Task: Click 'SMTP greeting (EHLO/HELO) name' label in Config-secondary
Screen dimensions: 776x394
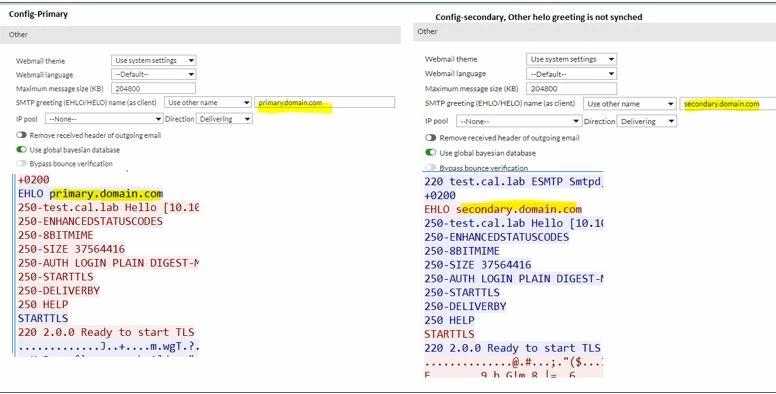Action: tap(500, 103)
